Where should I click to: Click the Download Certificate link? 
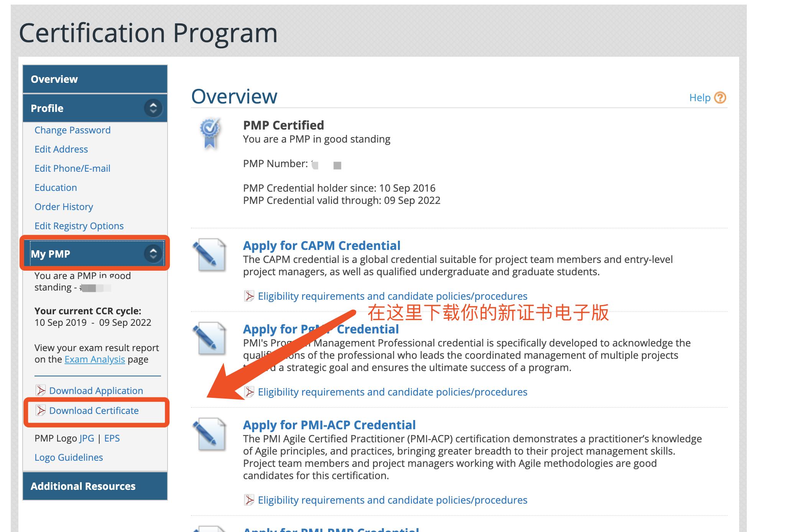(x=94, y=411)
